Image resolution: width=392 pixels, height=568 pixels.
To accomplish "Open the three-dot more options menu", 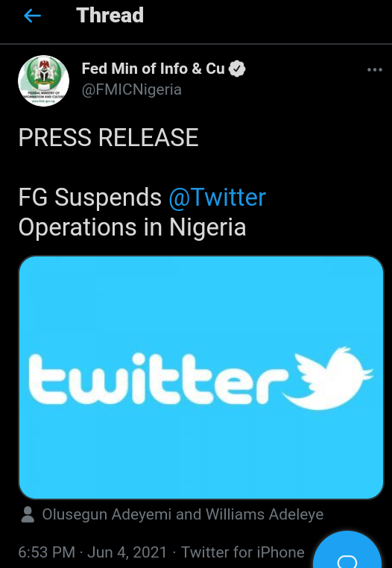I will [x=375, y=69].
